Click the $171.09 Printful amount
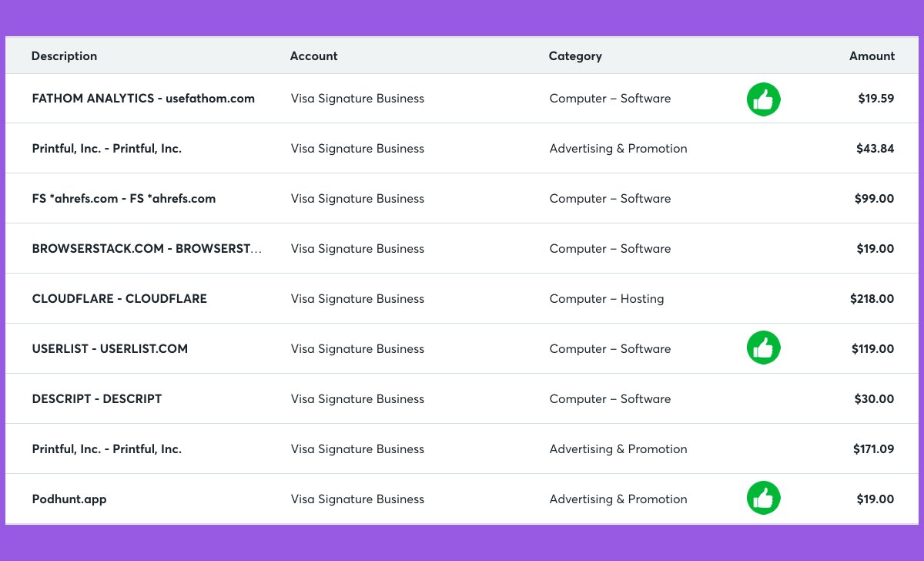This screenshot has width=924, height=561. click(873, 449)
